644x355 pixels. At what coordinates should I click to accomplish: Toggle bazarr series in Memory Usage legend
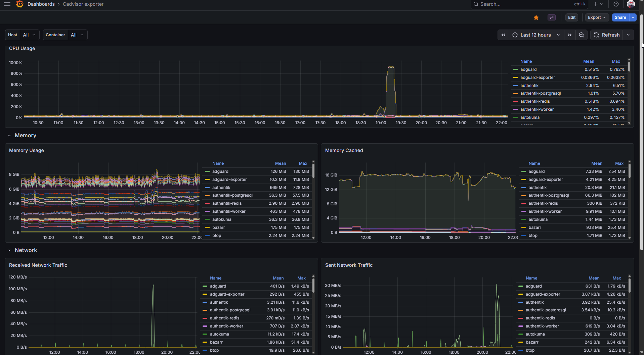pos(218,227)
